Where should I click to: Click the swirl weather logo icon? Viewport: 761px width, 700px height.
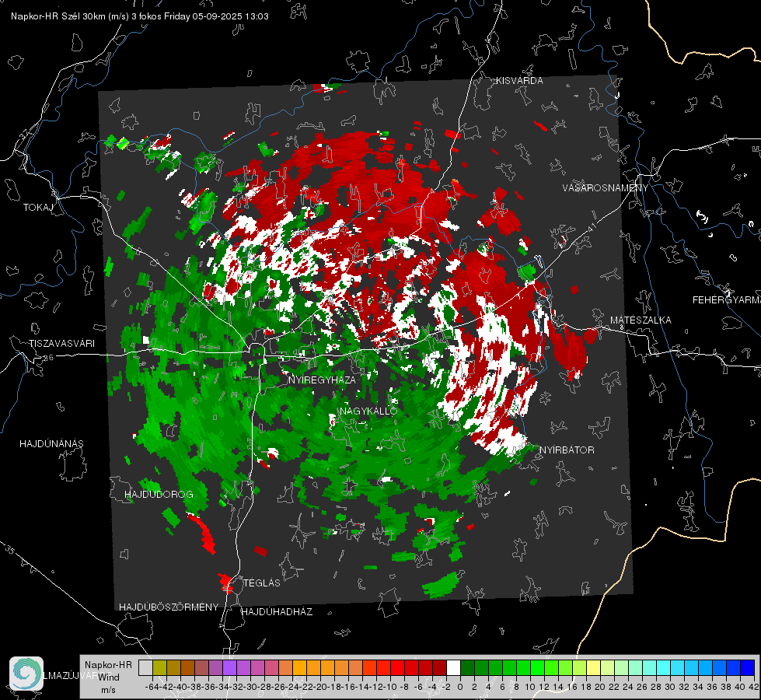26,674
